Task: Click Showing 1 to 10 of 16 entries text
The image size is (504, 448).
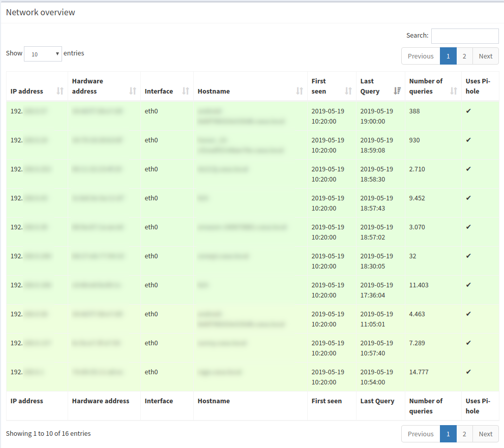Action: [48, 433]
